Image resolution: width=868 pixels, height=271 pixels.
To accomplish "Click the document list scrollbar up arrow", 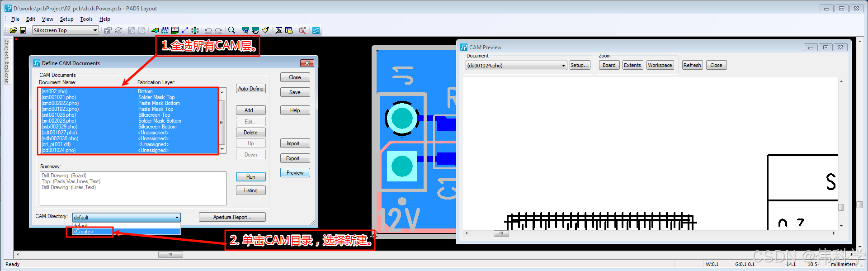I will click(x=222, y=92).
